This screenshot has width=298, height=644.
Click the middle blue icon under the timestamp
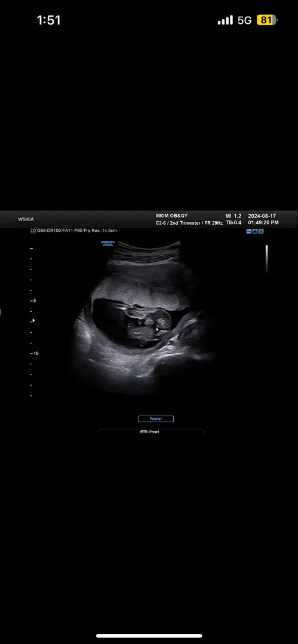click(255, 231)
